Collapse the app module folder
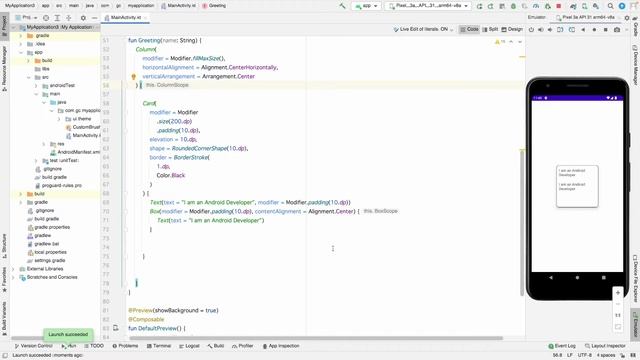Screen dimensions: 640x360 [21, 52]
